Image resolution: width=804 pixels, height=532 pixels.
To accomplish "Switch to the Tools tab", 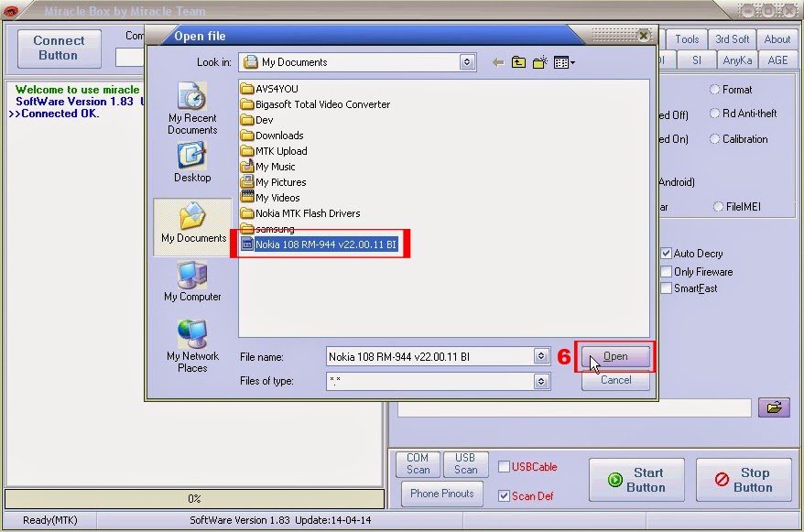I will (x=687, y=39).
